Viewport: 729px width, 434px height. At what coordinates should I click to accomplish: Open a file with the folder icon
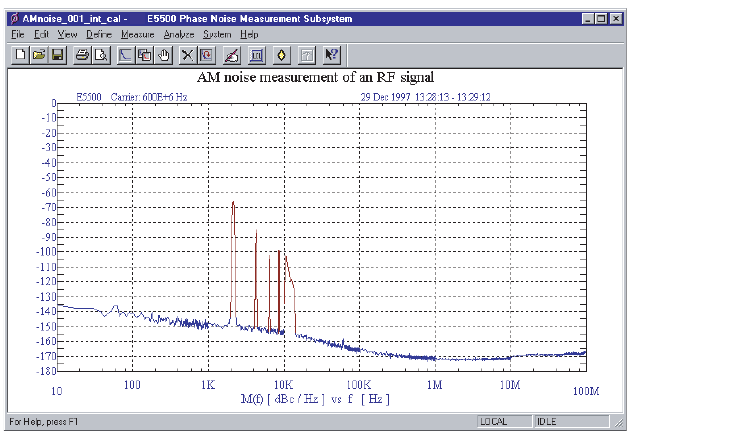pyautogui.click(x=39, y=55)
